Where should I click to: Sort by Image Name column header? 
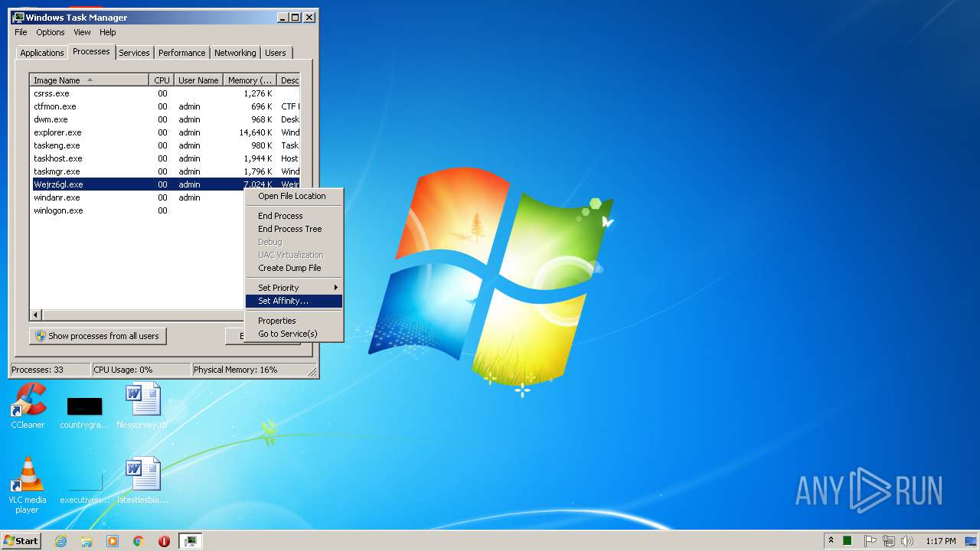click(x=90, y=80)
